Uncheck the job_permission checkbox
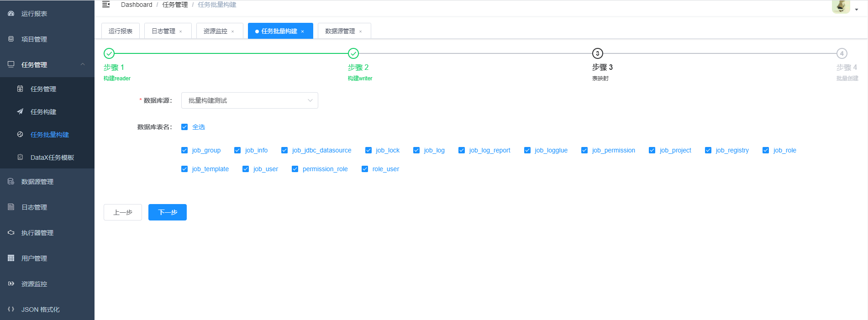Screen dimensions: 868x320 click(584, 150)
